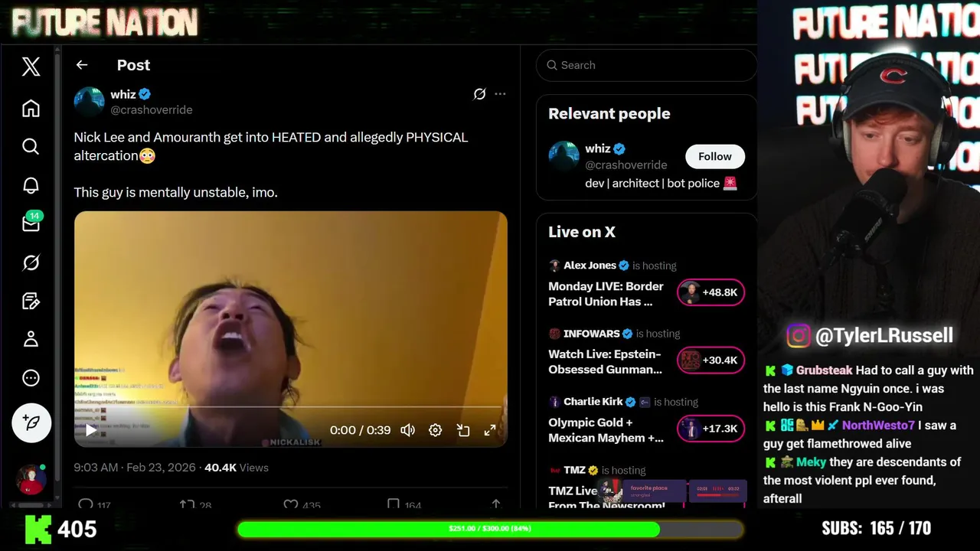The width and height of the screenshot is (980, 551).
Task: Expand the video to fullscreen
Action: (490, 430)
